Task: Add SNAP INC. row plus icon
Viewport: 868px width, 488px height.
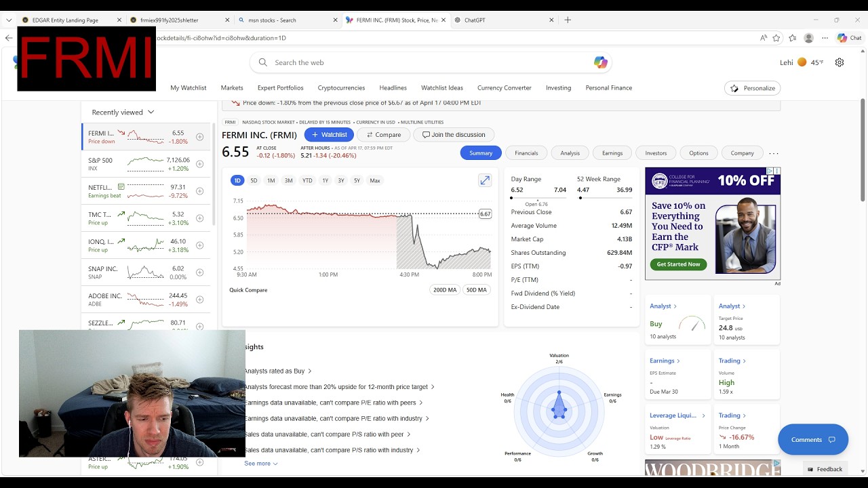Action: pyautogui.click(x=199, y=272)
